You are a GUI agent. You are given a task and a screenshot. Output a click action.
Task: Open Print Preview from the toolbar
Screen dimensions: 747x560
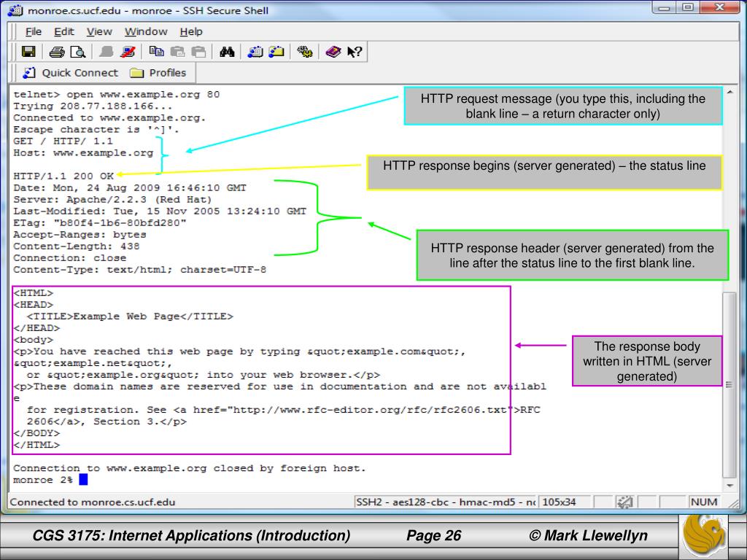[77, 52]
